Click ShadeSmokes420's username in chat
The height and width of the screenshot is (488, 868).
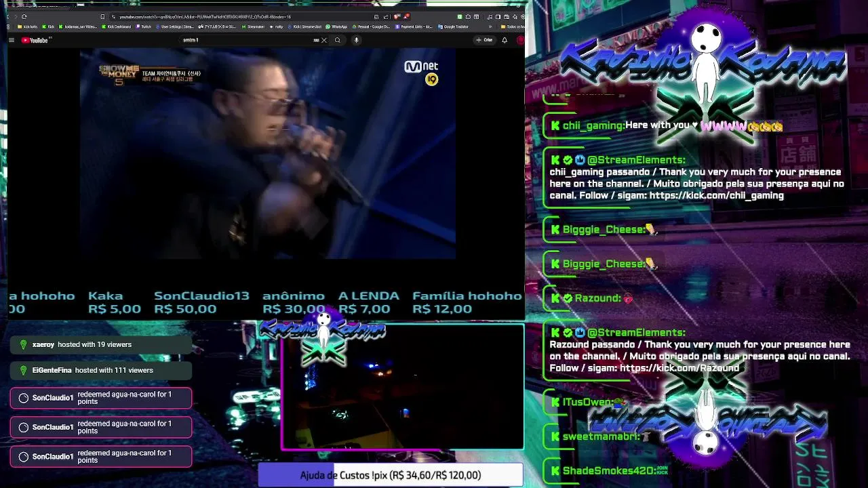609,471
